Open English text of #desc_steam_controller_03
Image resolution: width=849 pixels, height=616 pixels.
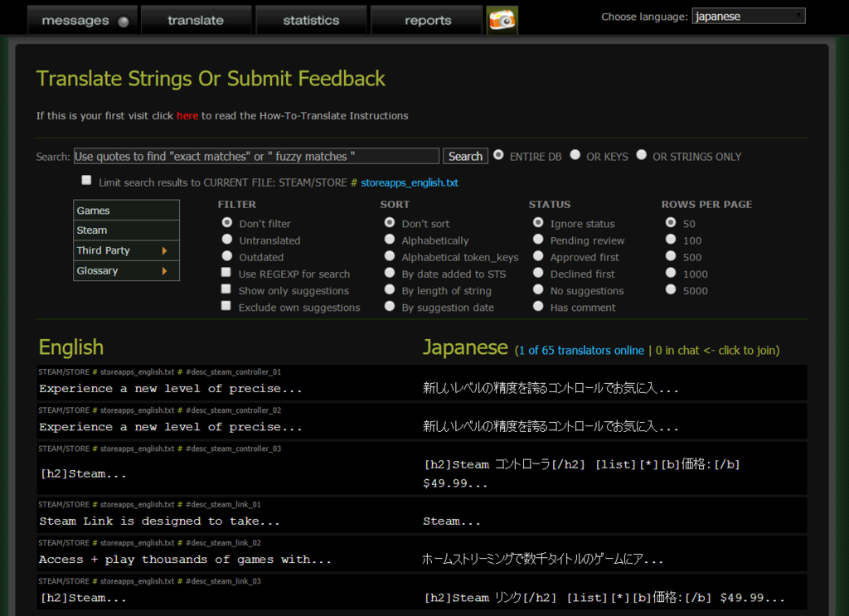83,473
